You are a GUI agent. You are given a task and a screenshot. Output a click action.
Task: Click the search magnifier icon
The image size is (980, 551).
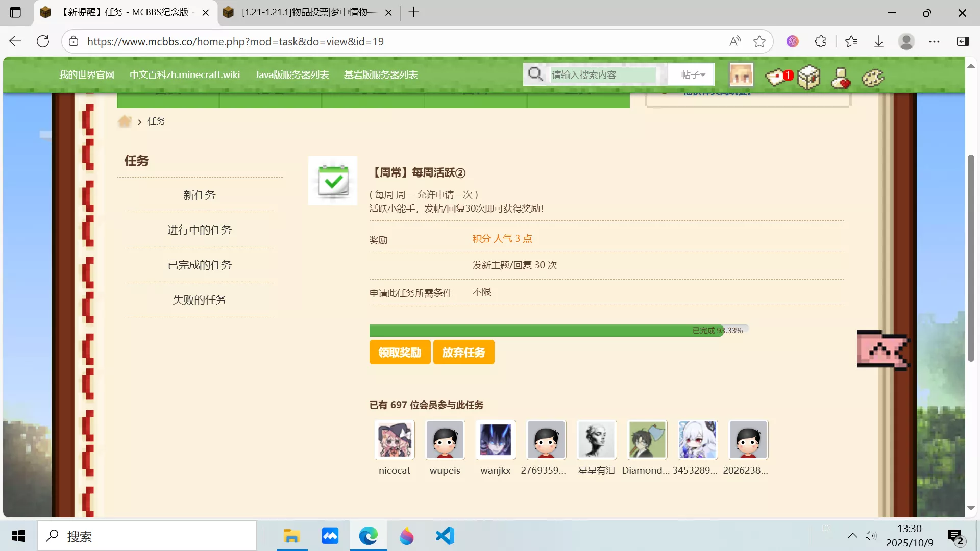point(535,74)
